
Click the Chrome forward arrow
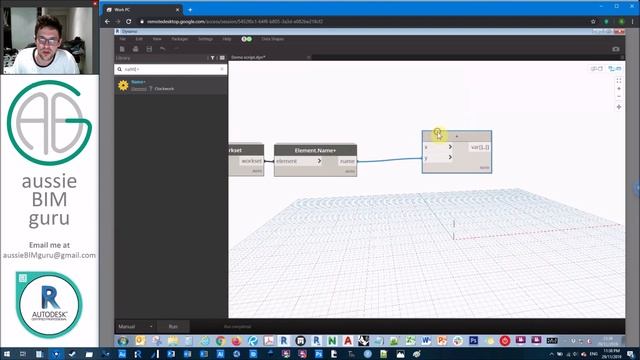point(118,22)
